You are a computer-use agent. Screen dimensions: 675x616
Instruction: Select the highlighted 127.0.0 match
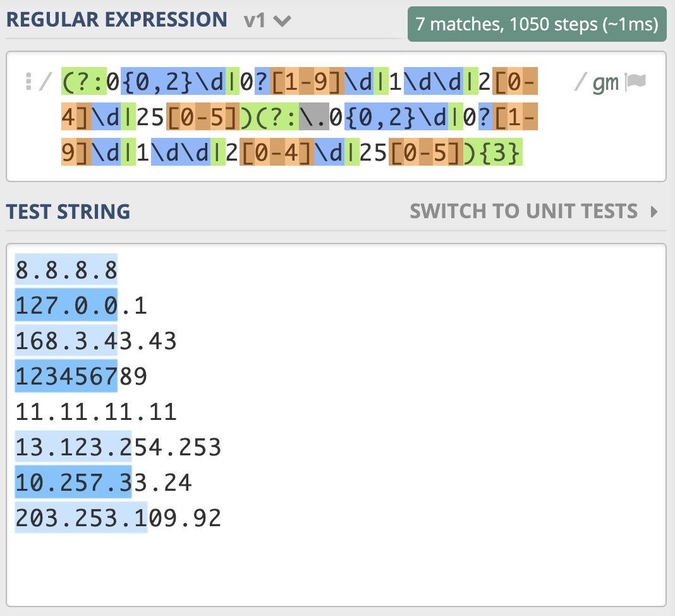click(x=66, y=306)
